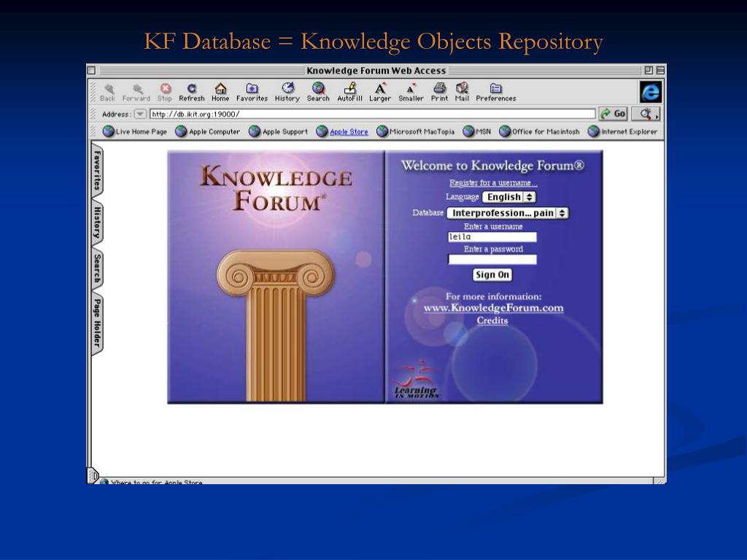This screenshot has height=560, width=747.
Task: Increase text size with Larger icon
Action: [379, 93]
